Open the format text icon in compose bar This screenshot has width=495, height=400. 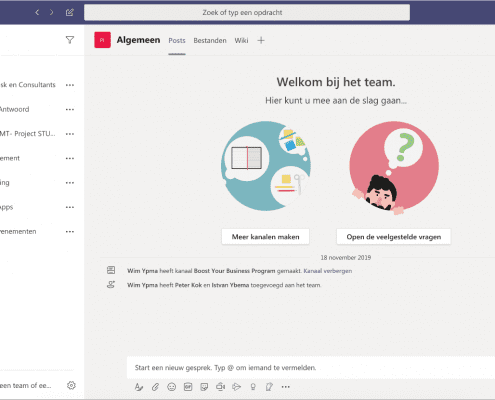pyautogui.click(x=139, y=387)
